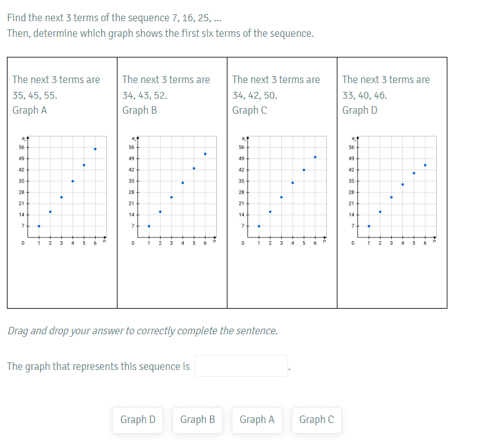Click the '35, 45, 55.' text option

35,96
